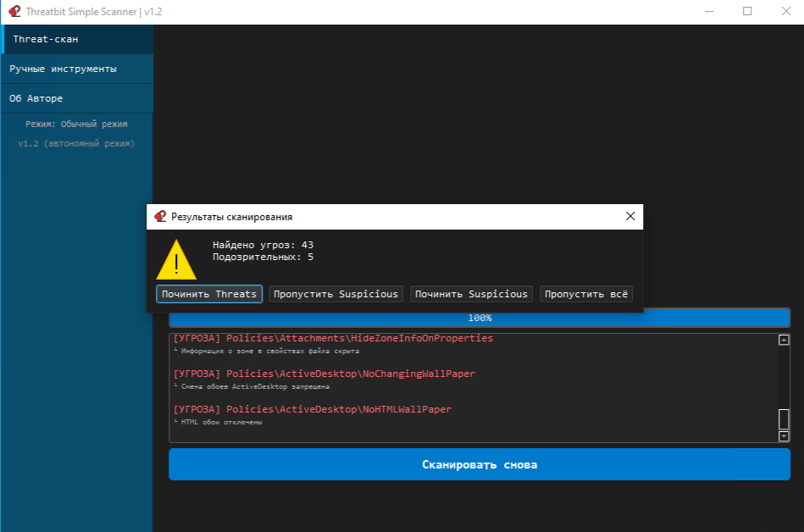Click Пропустить Suspicious button

(335, 294)
